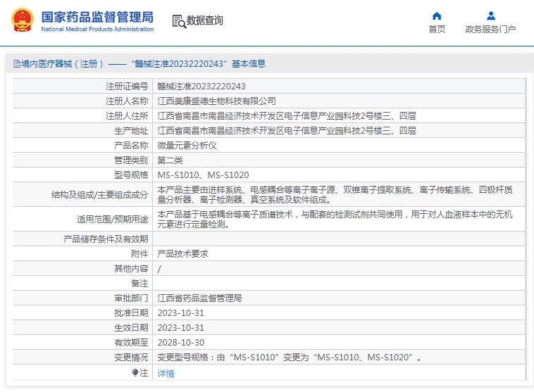Click approval department 江西省药品监督管理局
534x392 pixels.
coord(199,298)
